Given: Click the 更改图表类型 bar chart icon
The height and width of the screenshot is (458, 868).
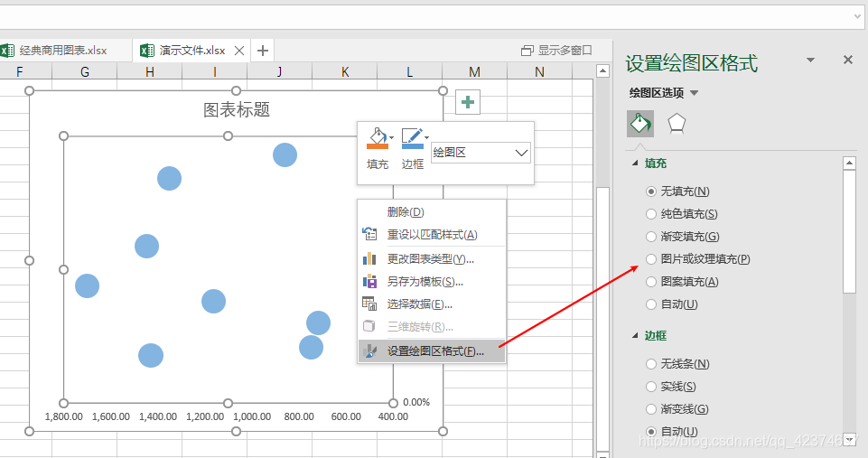Looking at the screenshot, I should click(x=369, y=258).
